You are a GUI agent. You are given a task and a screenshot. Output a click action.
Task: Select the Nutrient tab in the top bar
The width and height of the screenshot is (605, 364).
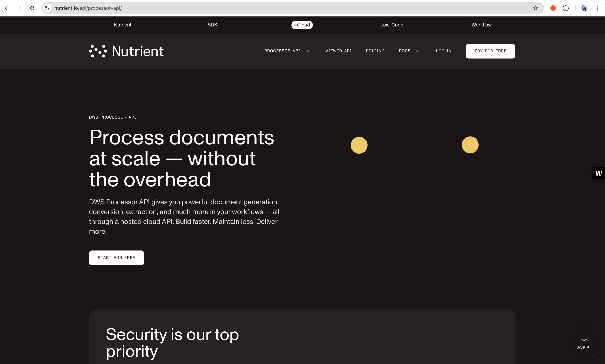tap(123, 25)
